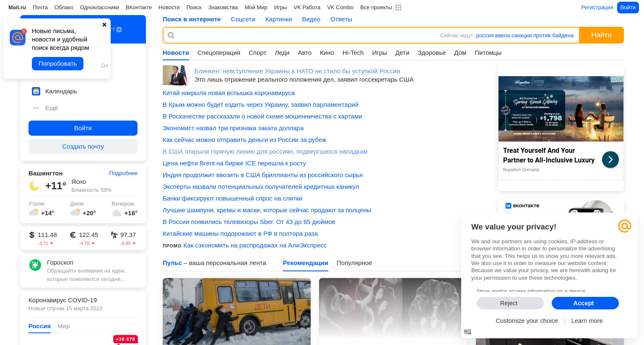
Task: Open the yellow school bus article image
Action: pyautogui.click(x=236, y=312)
